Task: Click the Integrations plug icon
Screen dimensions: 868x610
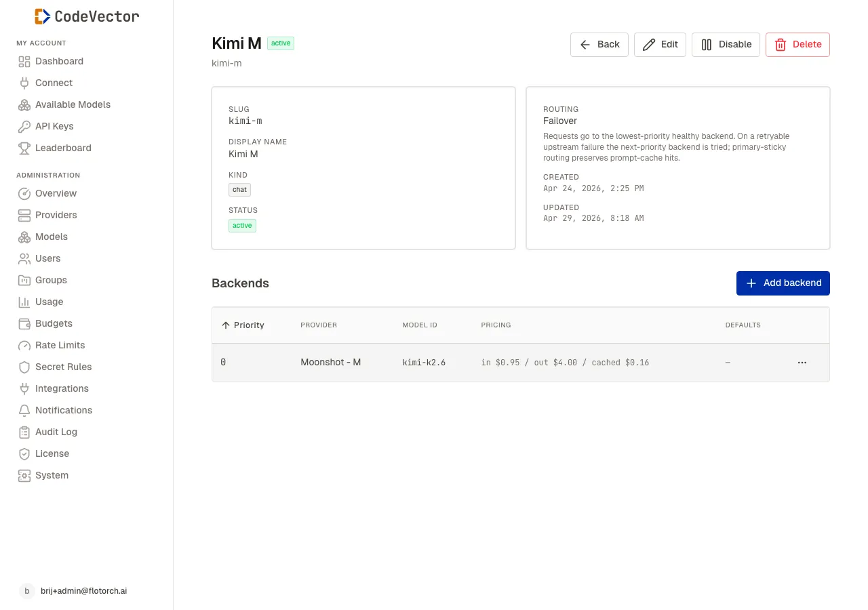Action: (x=24, y=388)
